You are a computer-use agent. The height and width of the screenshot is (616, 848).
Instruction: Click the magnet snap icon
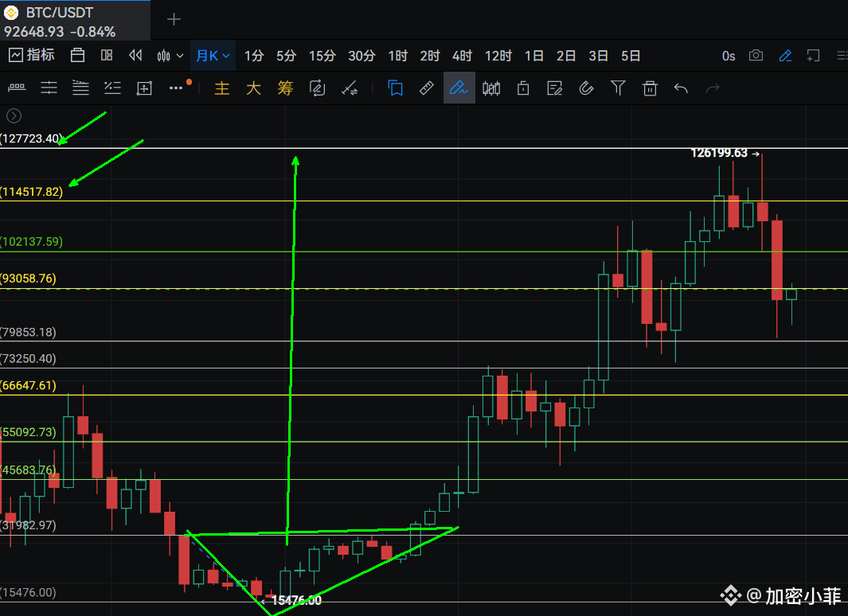tap(586, 88)
